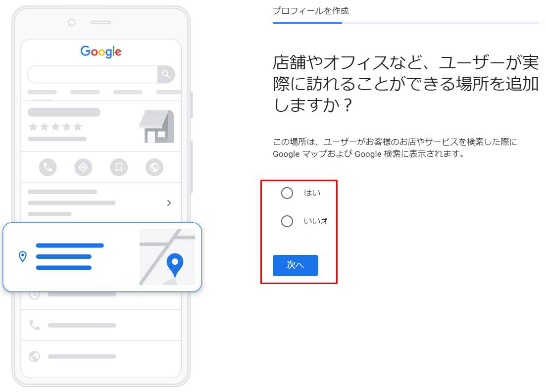Click the 次へ button
Screen dimensions: 546x392
coord(296,265)
